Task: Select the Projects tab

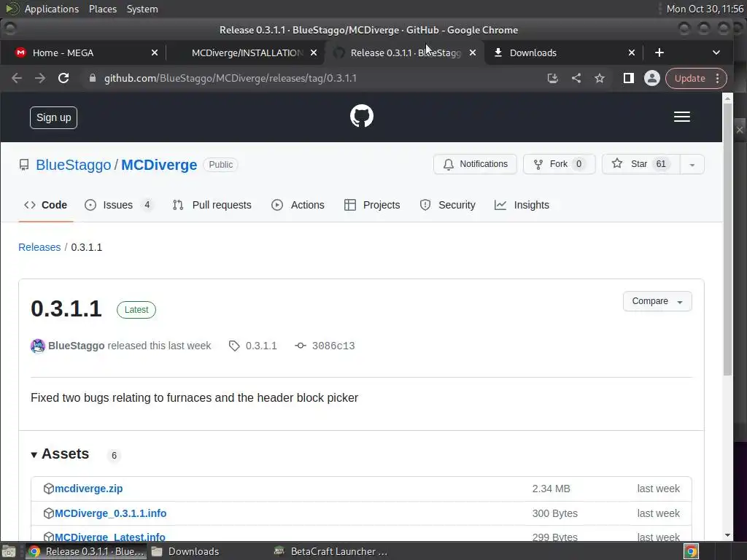Action: coord(372,205)
